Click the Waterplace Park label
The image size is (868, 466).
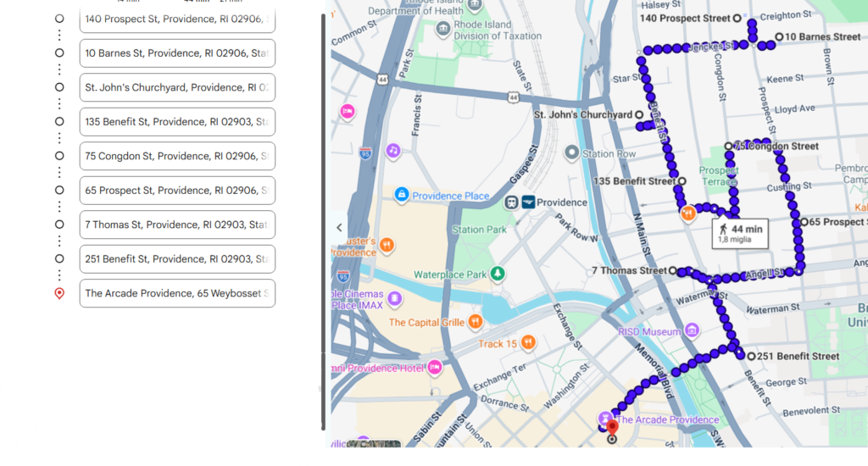click(x=450, y=275)
